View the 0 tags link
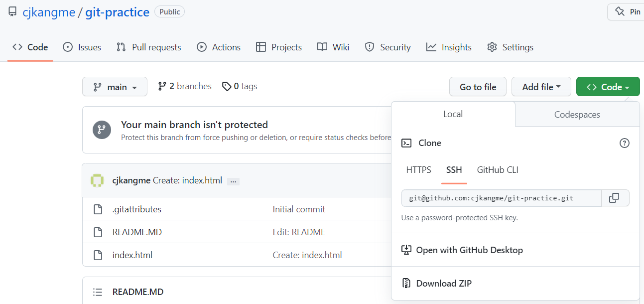 point(240,86)
